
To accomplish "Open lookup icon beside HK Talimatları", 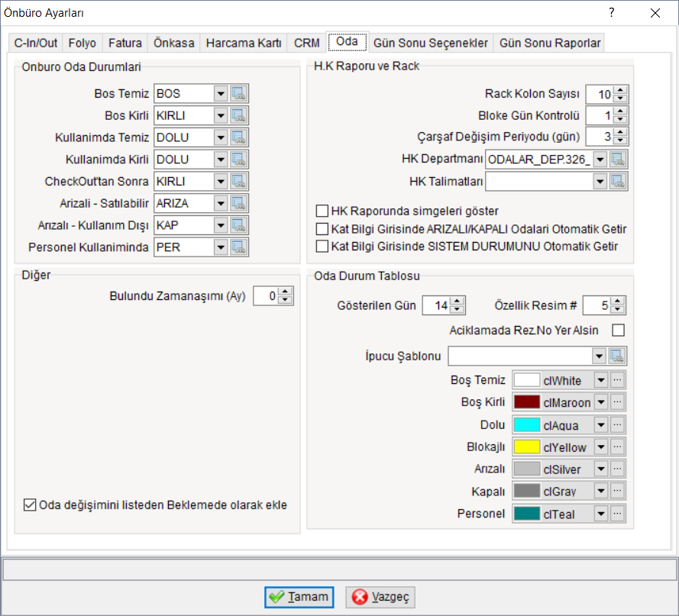I will click(617, 182).
